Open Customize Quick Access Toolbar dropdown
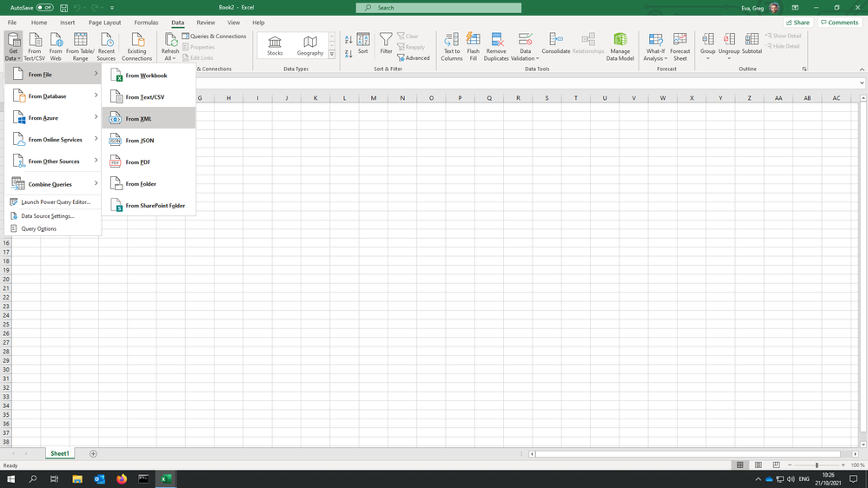Screen dimensions: 868x488 (x=112, y=8)
